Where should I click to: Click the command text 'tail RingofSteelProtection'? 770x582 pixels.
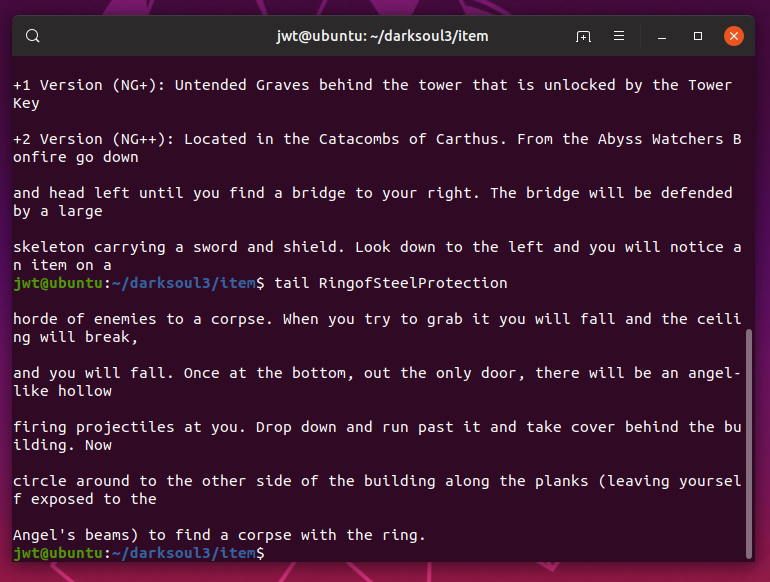click(390, 283)
